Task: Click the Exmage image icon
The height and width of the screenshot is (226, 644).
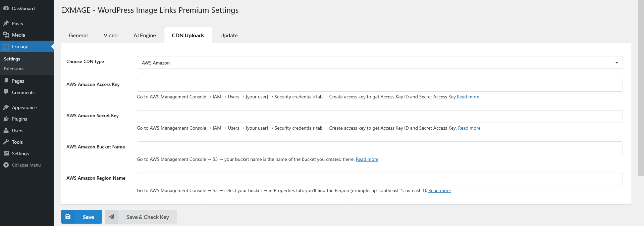Action: 6,47
